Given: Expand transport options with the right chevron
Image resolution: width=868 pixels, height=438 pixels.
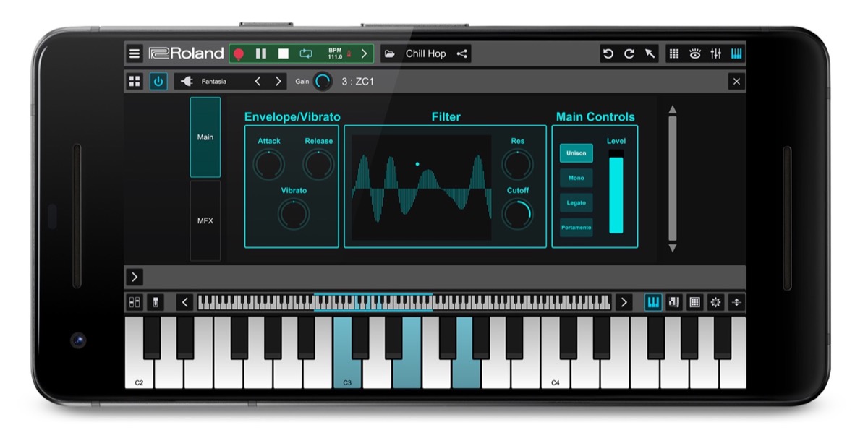Looking at the screenshot, I should [x=364, y=53].
